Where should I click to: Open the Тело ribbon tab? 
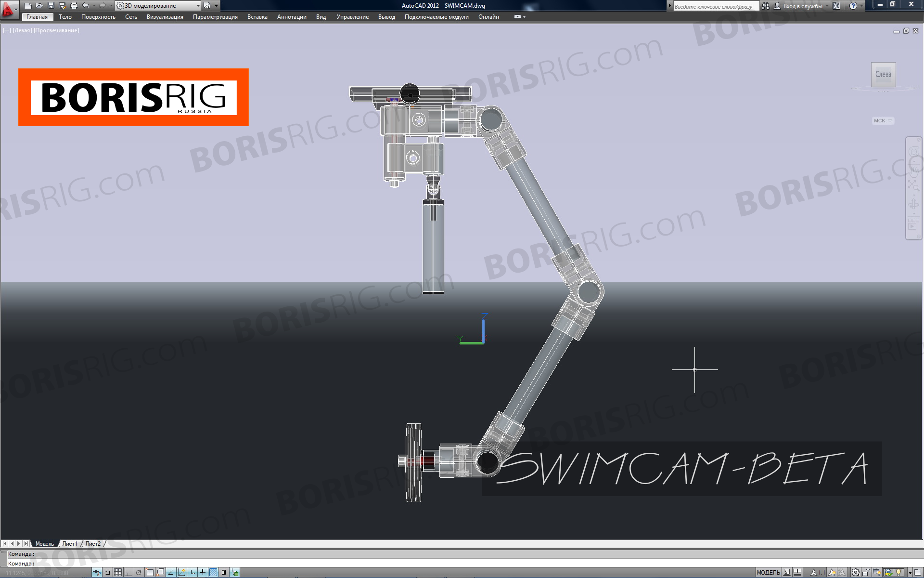65,17
